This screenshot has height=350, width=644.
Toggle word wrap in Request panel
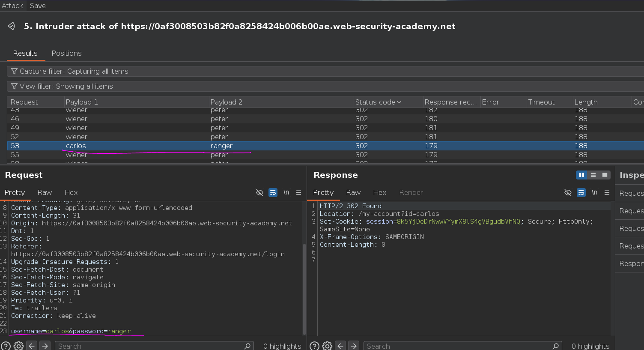[273, 192]
